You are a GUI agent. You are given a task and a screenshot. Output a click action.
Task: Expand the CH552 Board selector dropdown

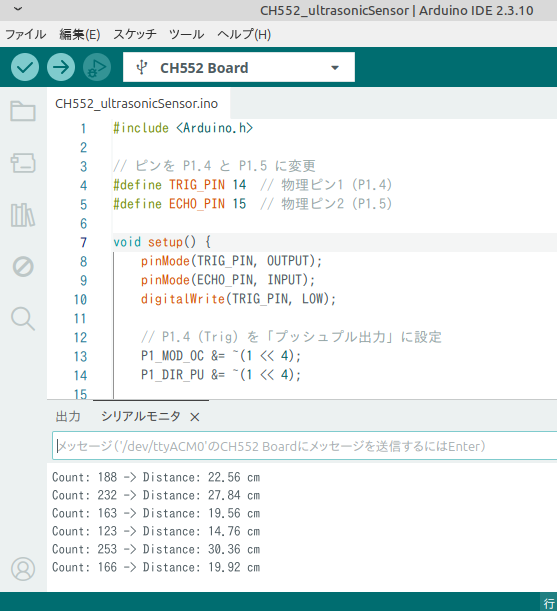click(239, 67)
